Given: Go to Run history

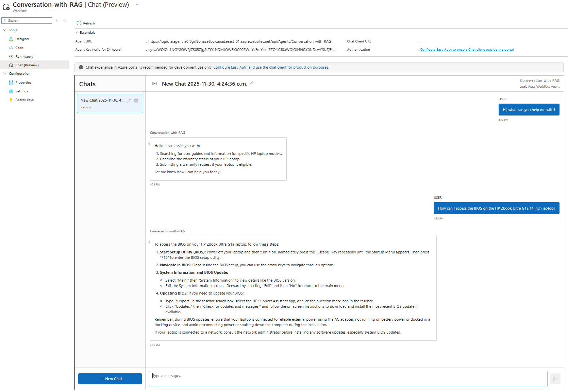Looking at the screenshot, I should click(24, 57).
